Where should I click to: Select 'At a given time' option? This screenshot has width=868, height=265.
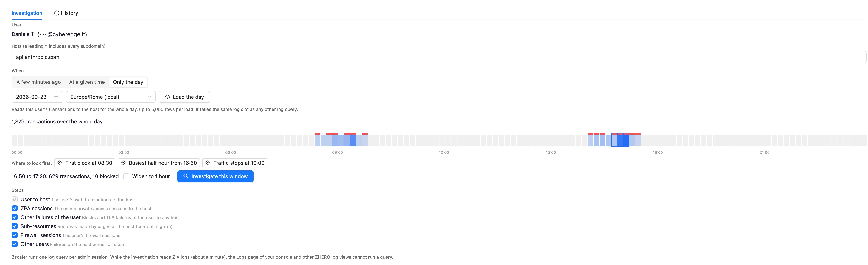(87, 82)
